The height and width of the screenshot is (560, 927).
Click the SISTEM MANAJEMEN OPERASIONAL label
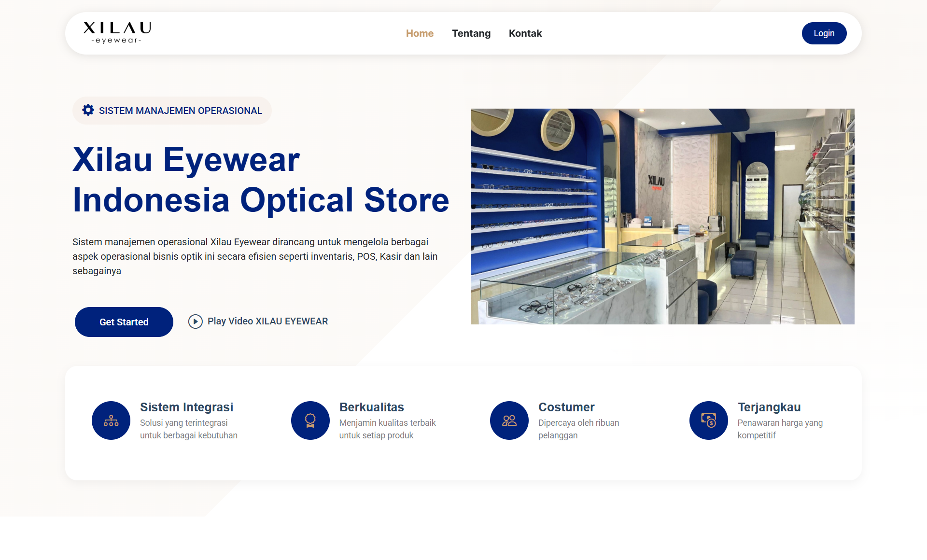(181, 111)
